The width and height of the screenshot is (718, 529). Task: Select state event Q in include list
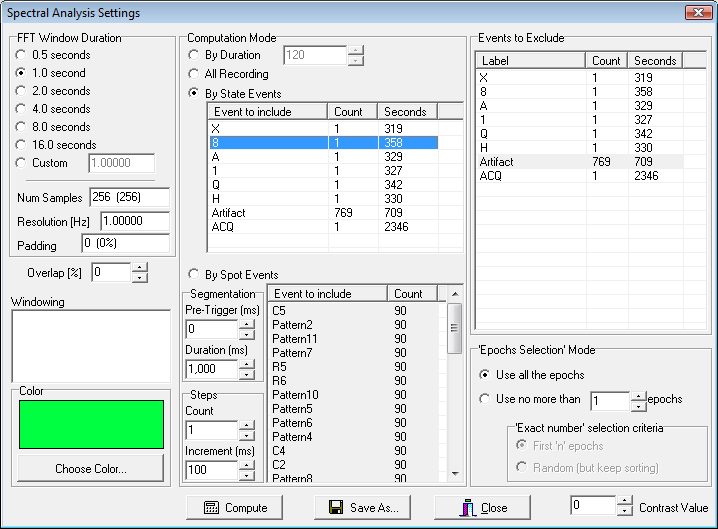click(324, 185)
